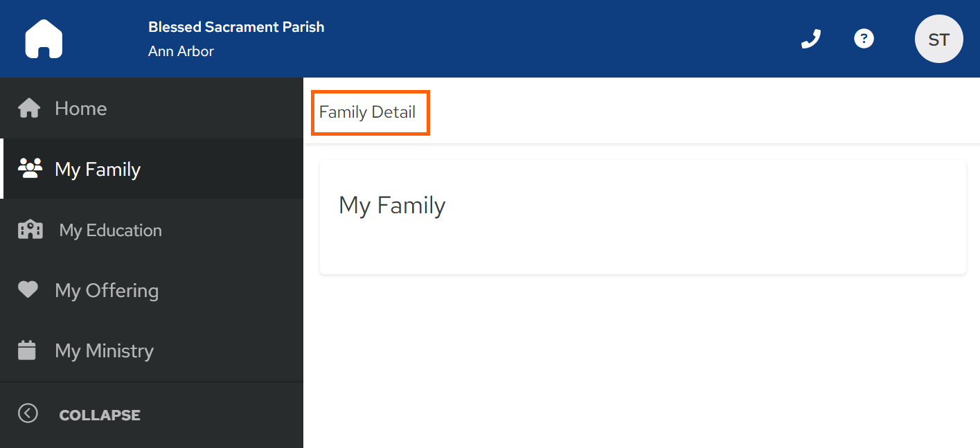Click the My Education school icon
The height and width of the screenshot is (448, 980).
pyautogui.click(x=30, y=230)
